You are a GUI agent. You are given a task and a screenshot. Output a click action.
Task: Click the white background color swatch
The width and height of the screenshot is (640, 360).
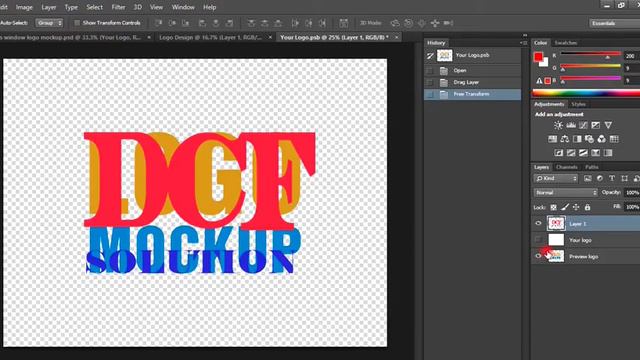[x=544, y=62]
